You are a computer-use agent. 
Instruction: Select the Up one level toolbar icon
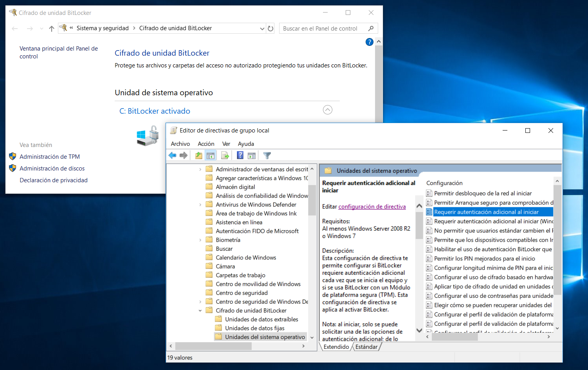pyautogui.click(x=198, y=155)
